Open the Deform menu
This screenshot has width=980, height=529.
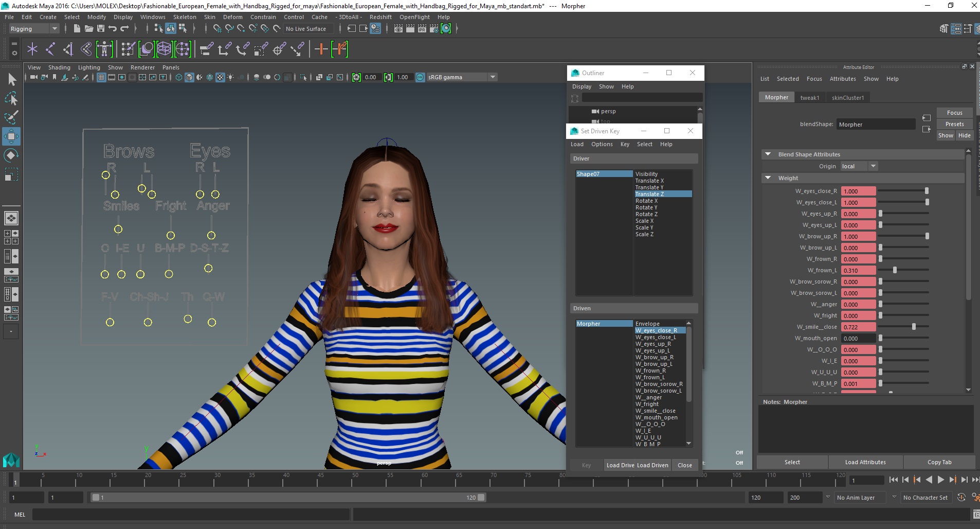232,17
